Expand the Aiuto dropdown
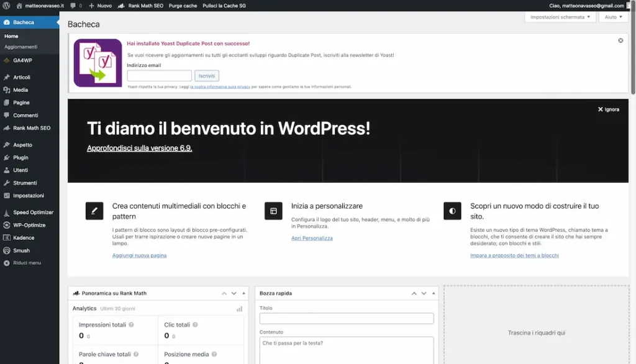Screen dimensions: 636x364 612,17
